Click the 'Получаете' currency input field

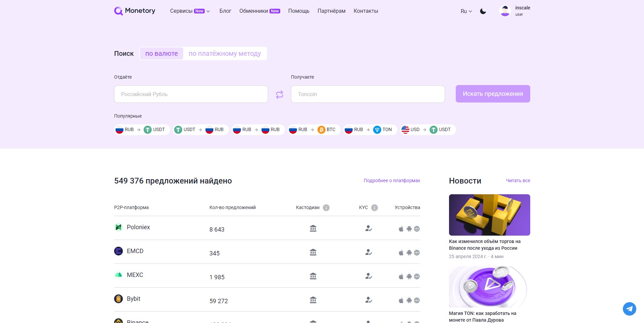click(368, 94)
